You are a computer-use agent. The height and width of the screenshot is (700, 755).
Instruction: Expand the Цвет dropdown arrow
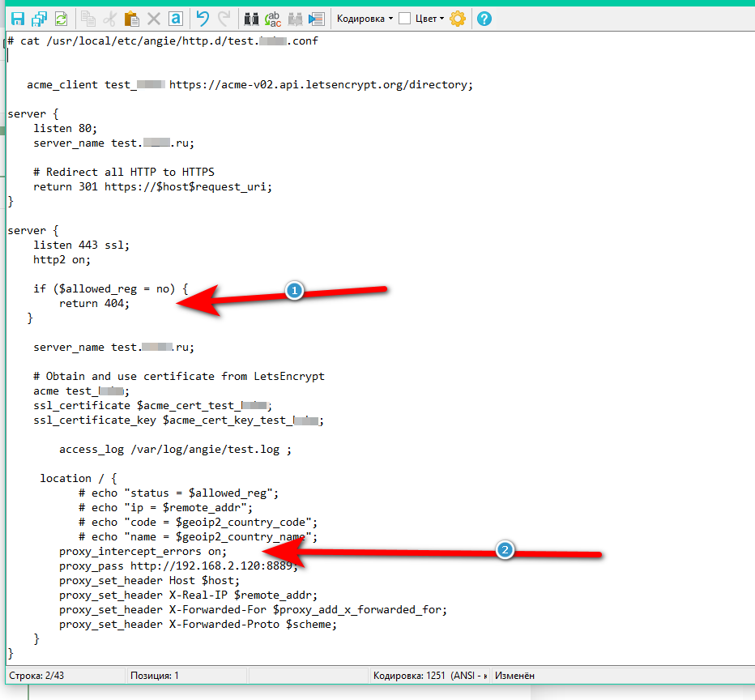[442, 19]
